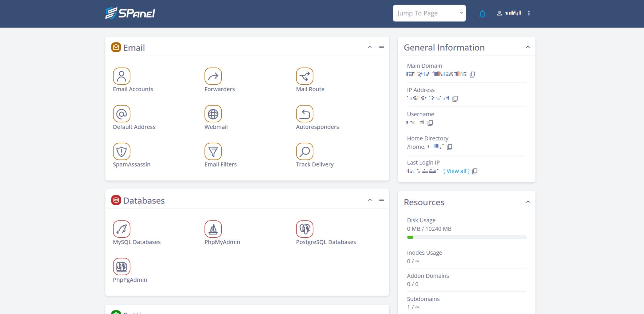Click the Disk Usage progress bar
Image resolution: width=644 pixels, height=314 pixels.
(466, 237)
